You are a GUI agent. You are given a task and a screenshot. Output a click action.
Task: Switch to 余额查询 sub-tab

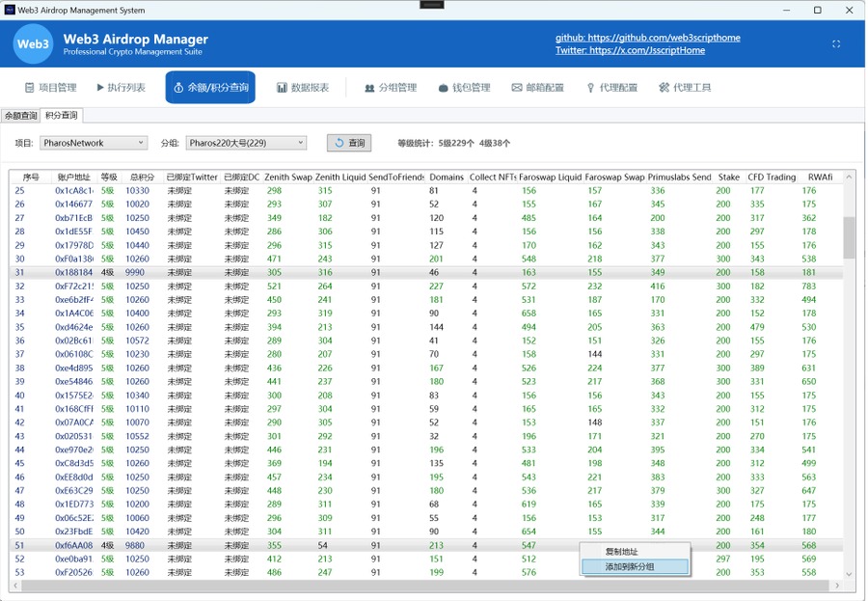(x=20, y=115)
